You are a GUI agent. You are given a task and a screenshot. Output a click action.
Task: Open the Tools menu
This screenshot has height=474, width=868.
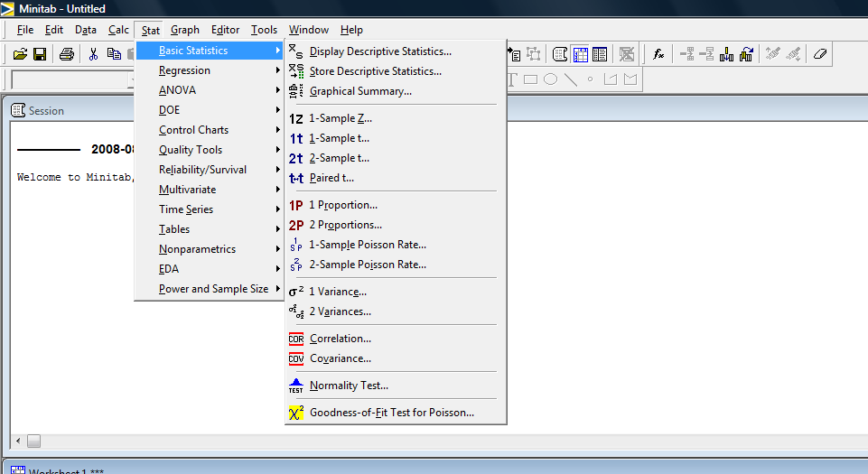pyautogui.click(x=264, y=30)
